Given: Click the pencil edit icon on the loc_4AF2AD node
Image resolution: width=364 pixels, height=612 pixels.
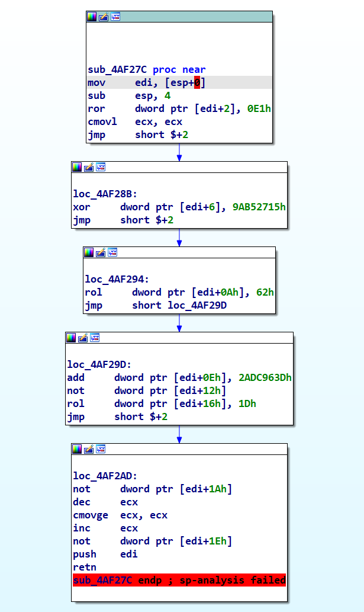Looking at the screenshot, I should click(88, 449).
